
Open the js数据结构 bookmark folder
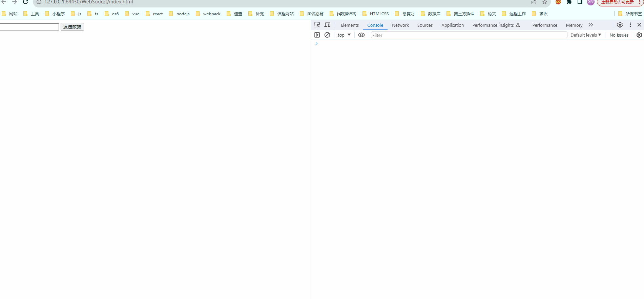pyautogui.click(x=343, y=14)
